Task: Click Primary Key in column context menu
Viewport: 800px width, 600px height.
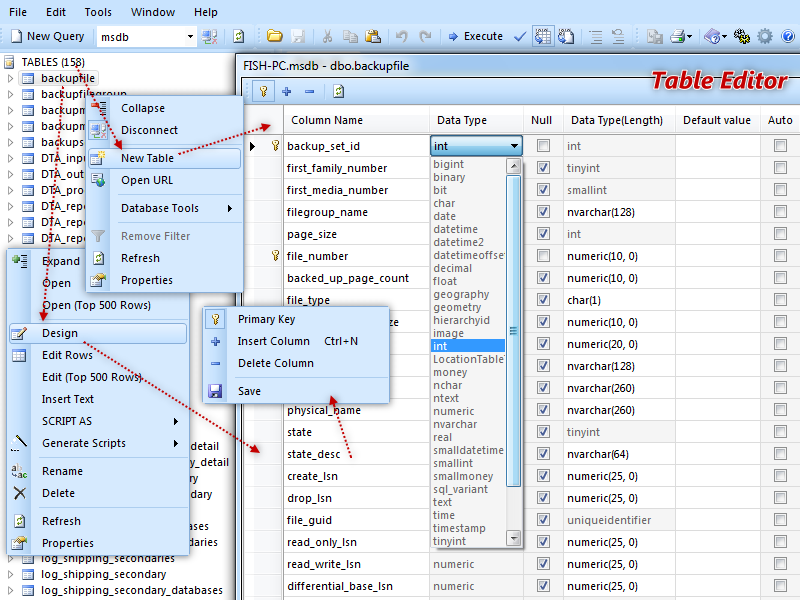Action: (x=296, y=319)
